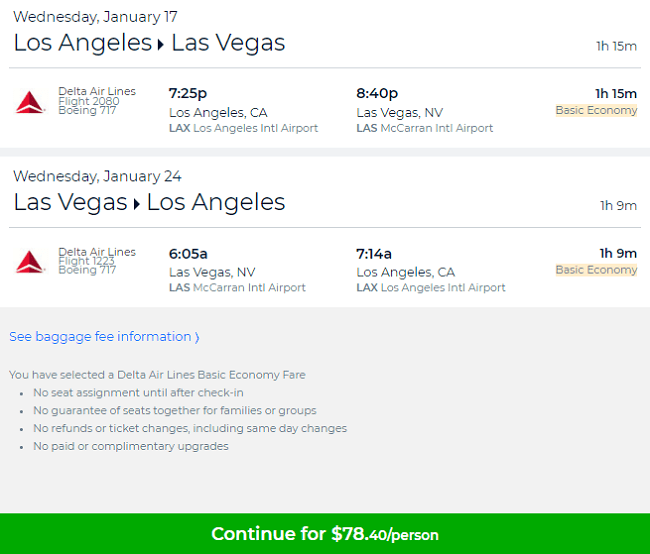This screenshot has width=650, height=554.
Task: Click LAX Los Angeles Intl Airport departure text
Action: 243,128
